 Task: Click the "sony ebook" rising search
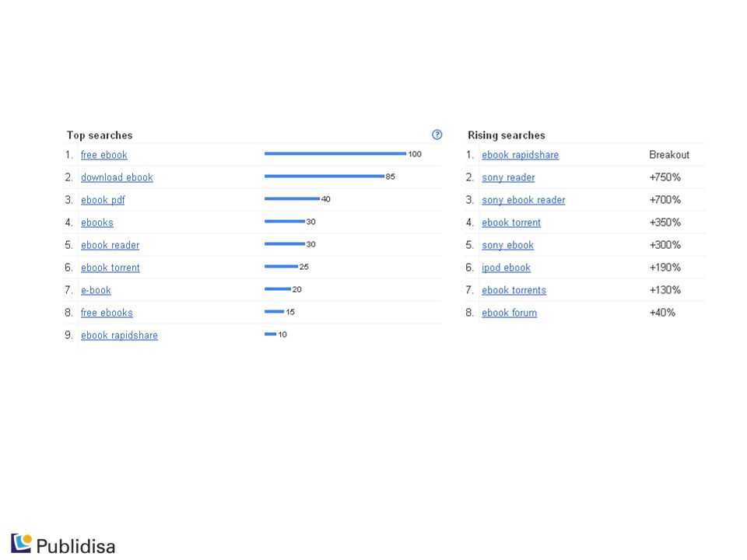[508, 245]
